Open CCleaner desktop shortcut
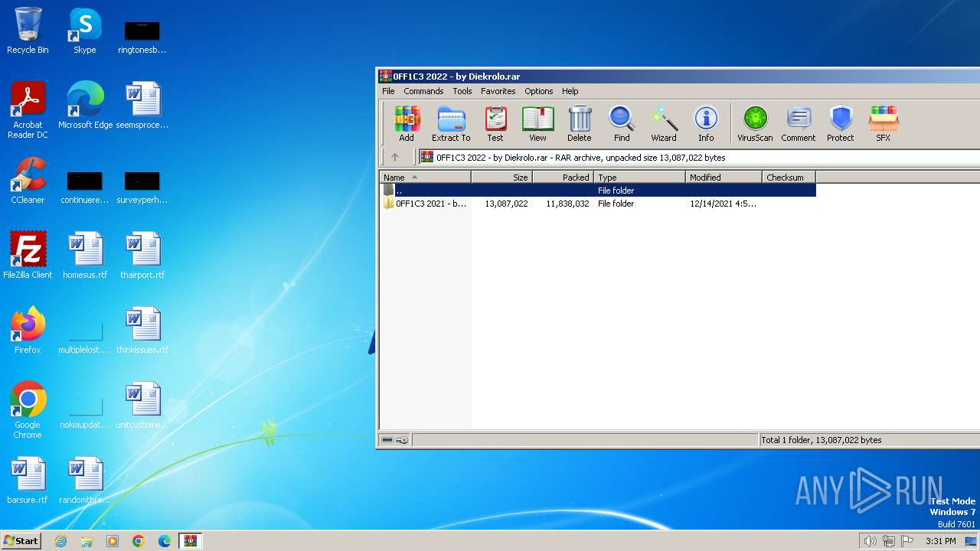The height and width of the screenshot is (551, 980). 28,181
